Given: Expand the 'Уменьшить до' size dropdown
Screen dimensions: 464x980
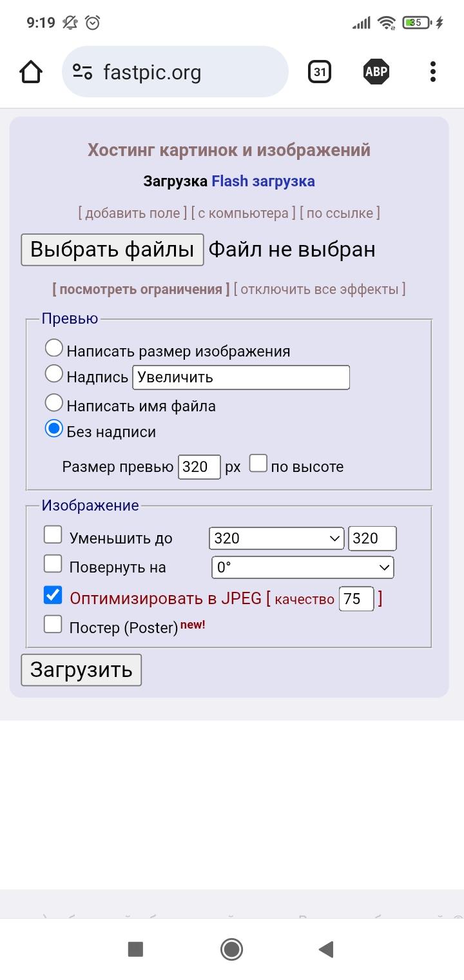Looking at the screenshot, I should click(x=276, y=538).
